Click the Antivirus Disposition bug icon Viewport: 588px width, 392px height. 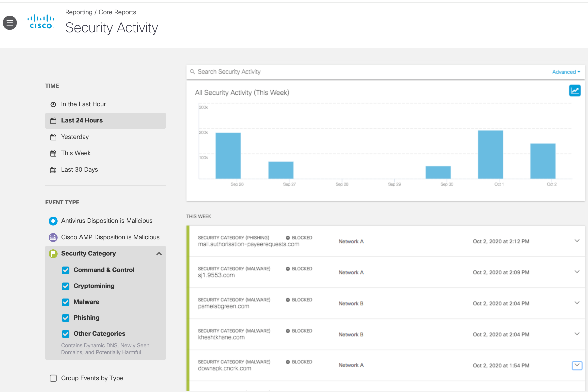pos(53,221)
